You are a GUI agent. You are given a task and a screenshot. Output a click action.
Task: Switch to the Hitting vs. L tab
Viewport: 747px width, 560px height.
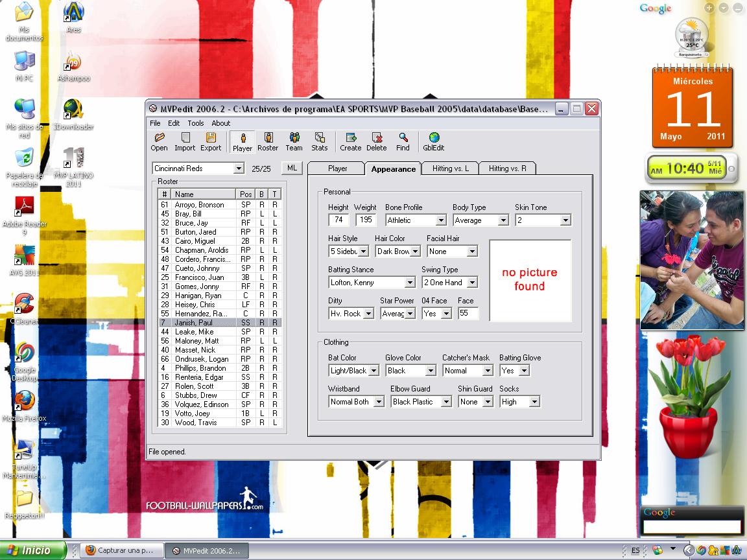pyautogui.click(x=451, y=168)
